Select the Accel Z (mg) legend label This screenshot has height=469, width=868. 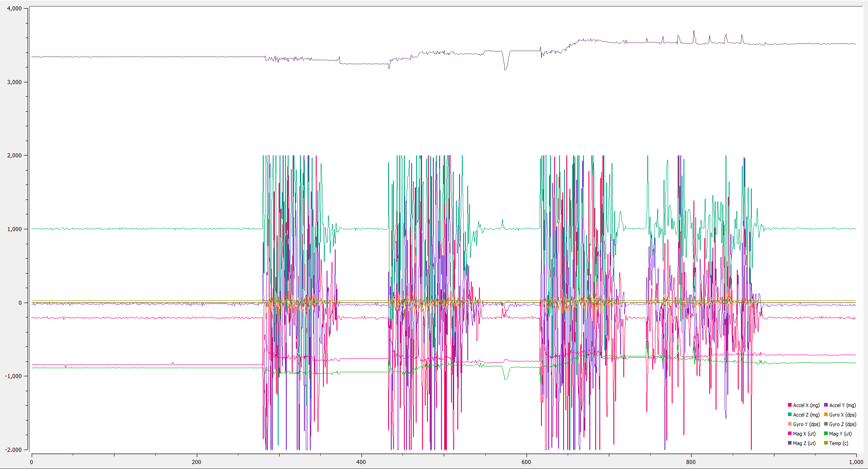tap(806, 415)
